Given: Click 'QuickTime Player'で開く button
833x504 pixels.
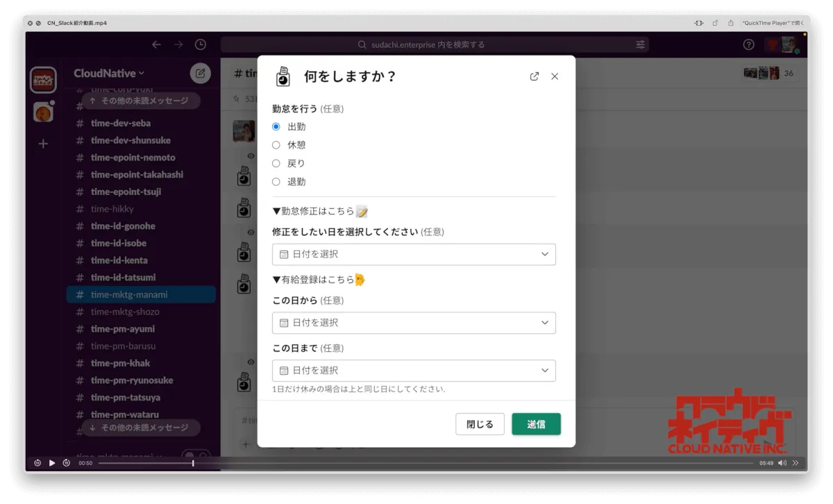Looking at the screenshot, I should [773, 23].
